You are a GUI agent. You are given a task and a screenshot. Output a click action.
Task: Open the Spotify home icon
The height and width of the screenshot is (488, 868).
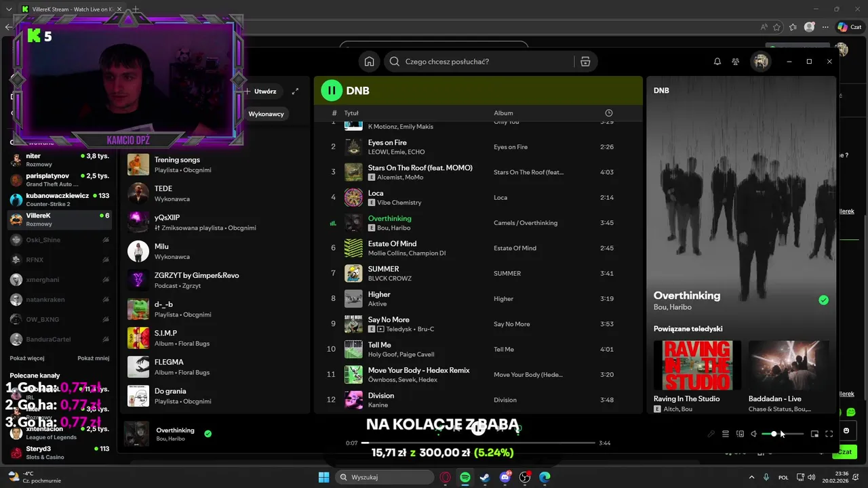(369, 62)
